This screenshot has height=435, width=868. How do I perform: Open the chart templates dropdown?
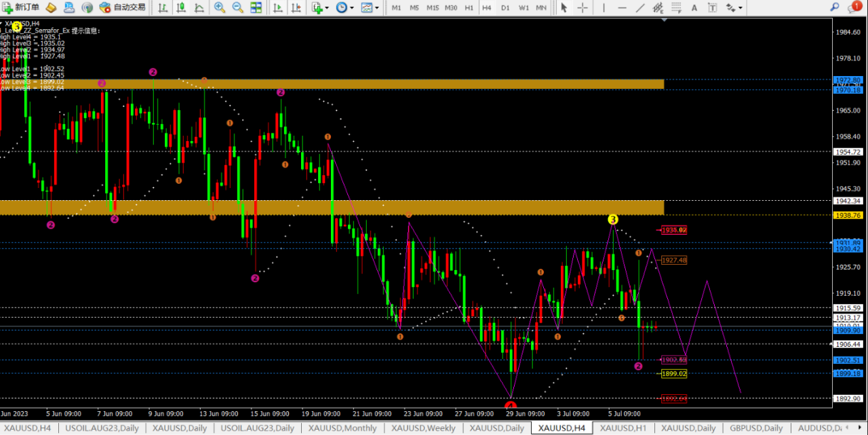[x=370, y=7]
